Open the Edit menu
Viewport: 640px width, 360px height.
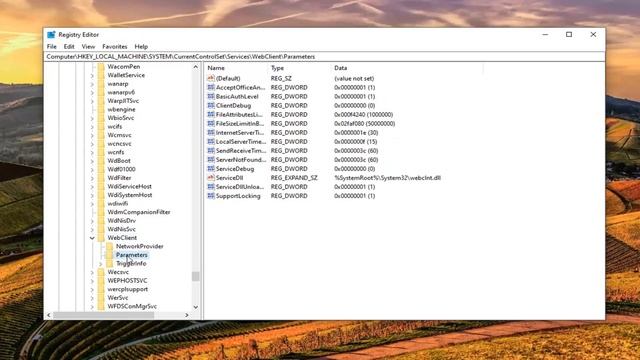click(x=69, y=47)
